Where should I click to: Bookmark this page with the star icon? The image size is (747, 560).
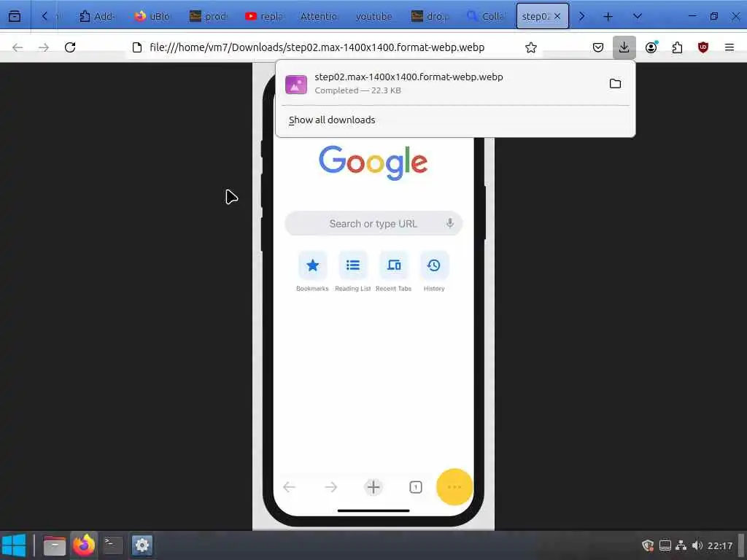click(x=531, y=47)
